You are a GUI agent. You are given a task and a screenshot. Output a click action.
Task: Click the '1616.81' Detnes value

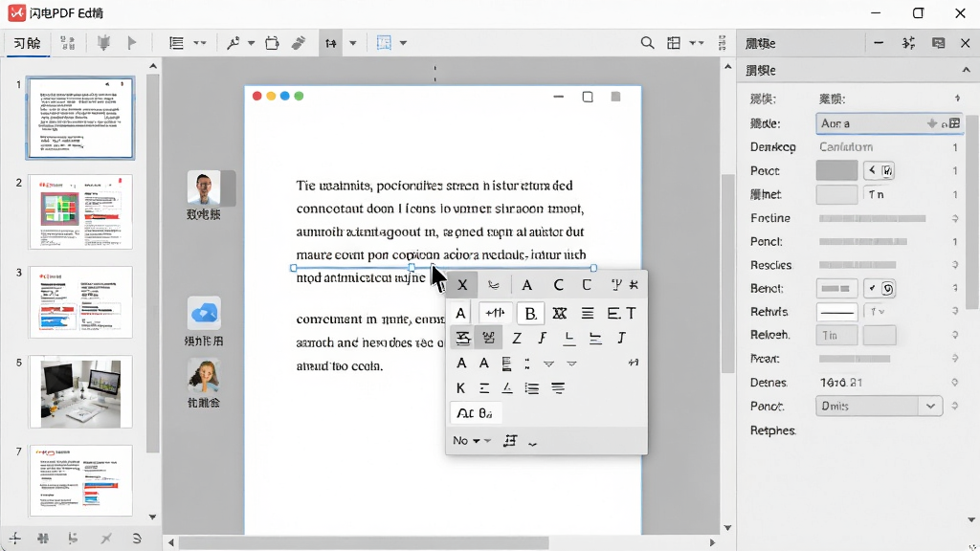841,383
